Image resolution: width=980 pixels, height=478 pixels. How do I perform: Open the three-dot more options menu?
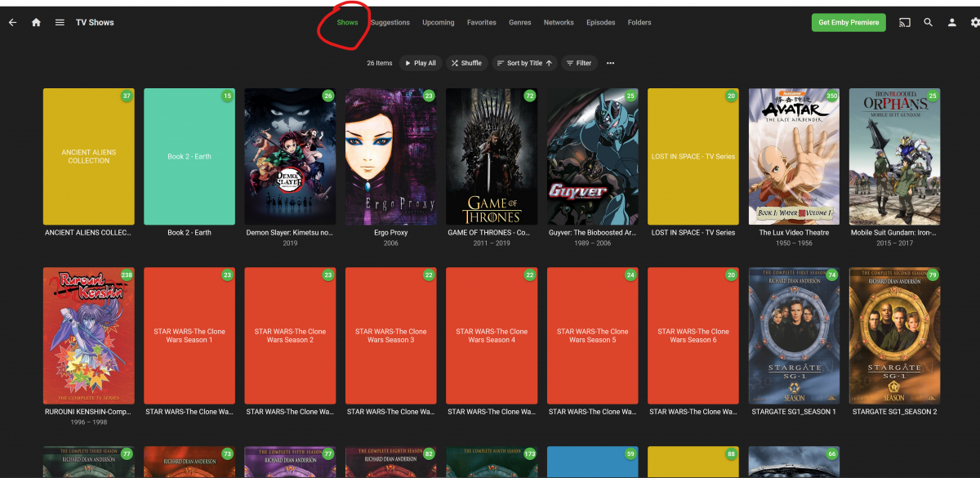pos(610,63)
